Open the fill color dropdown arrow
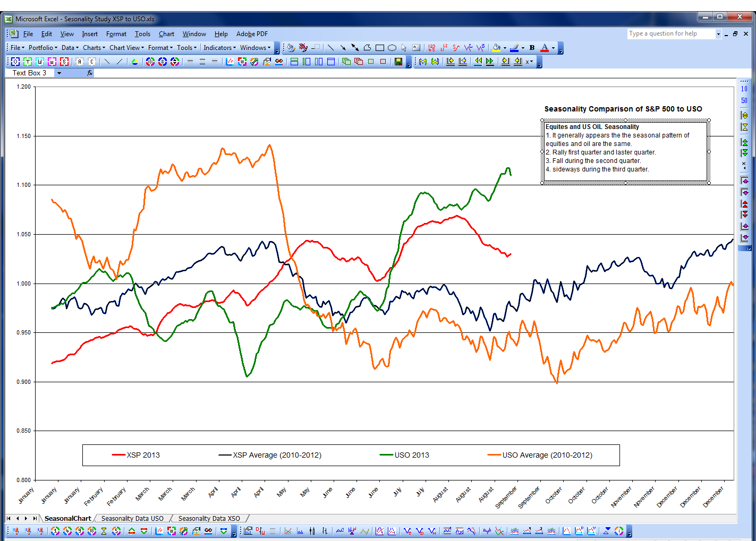This screenshot has height=541, width=756. pos(505,48)
